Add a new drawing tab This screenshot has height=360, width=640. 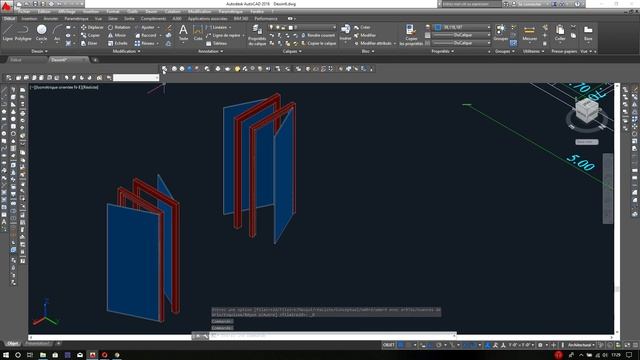(x=95, y=60)
